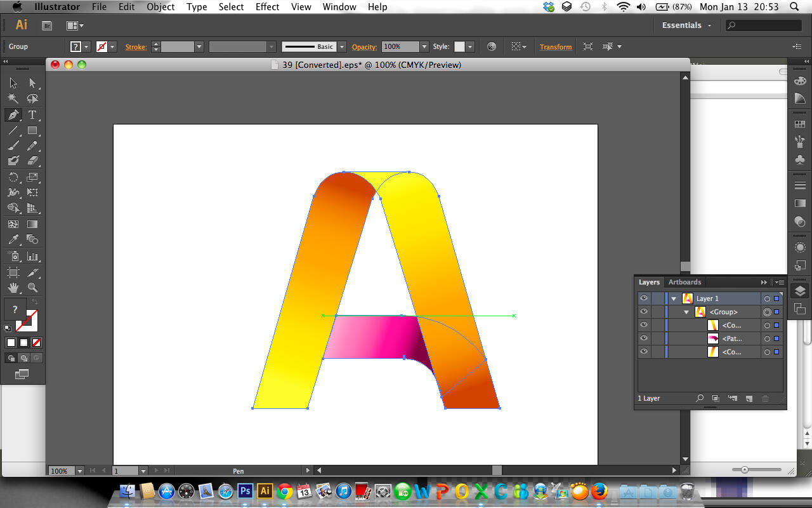The height and width of the screenshot is (508, 812).
Task: Open the Select menu
Action: coord(231,7)
